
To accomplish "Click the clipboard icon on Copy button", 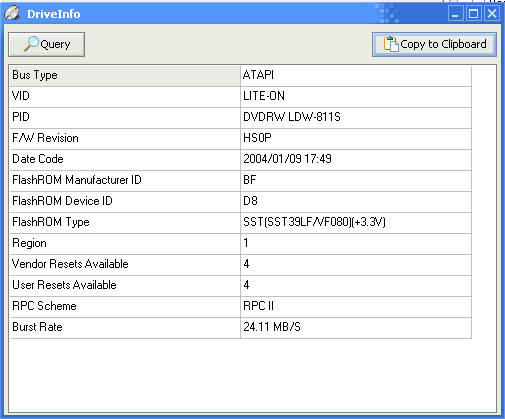I will tap(391, 44).
